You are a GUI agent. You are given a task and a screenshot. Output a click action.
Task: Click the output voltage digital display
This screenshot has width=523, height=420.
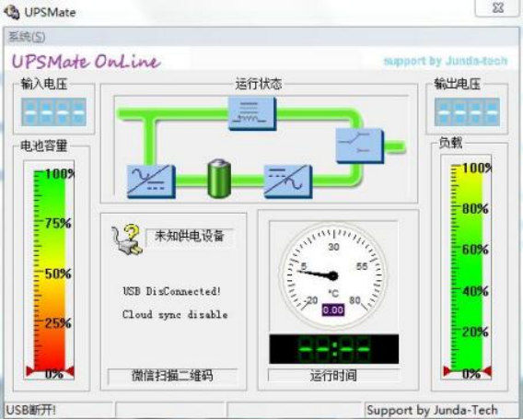[x=467, y=112]
